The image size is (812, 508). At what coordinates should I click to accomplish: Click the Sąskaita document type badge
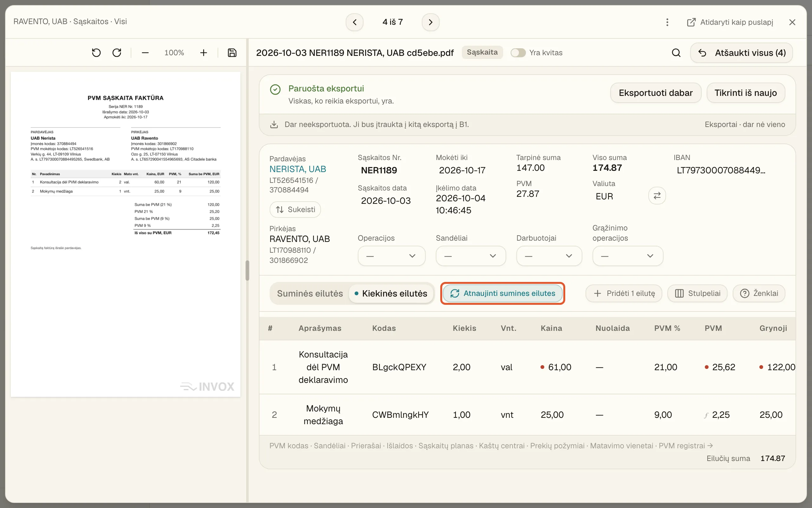482,52
